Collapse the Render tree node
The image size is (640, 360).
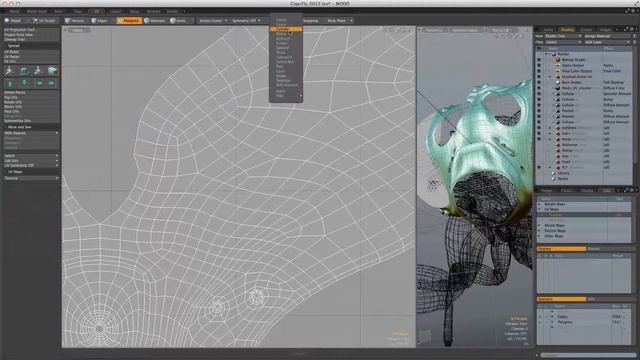coord(547,54)
